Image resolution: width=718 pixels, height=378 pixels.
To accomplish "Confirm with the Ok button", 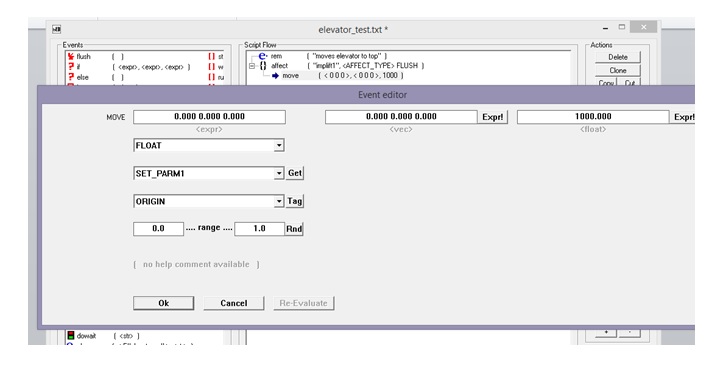I will [x=163, y=303].
